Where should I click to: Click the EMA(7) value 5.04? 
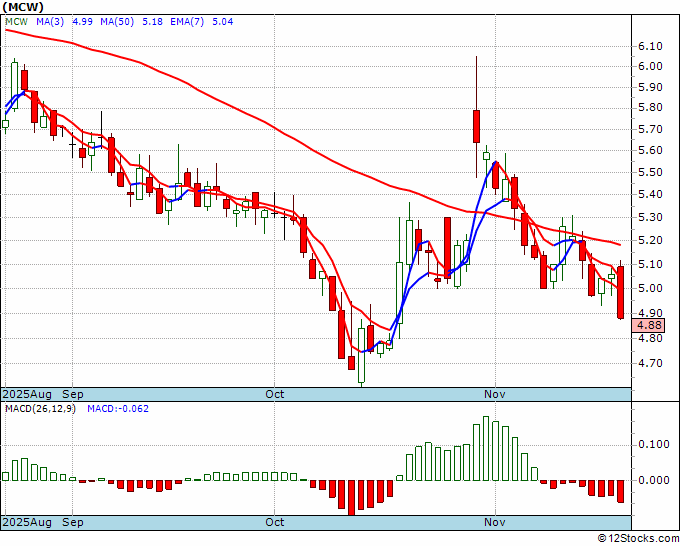[222, 22]
